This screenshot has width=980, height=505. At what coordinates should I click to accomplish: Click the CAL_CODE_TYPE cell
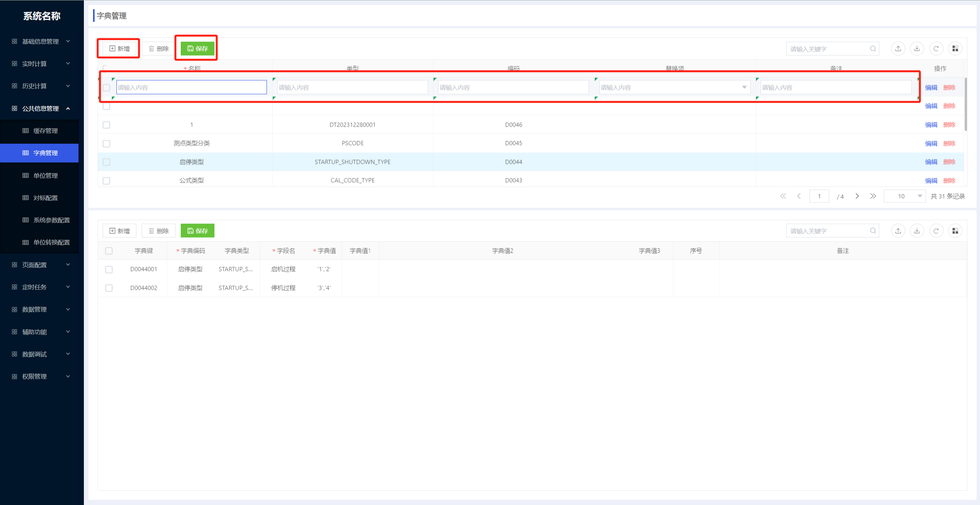tap(352, 180)
